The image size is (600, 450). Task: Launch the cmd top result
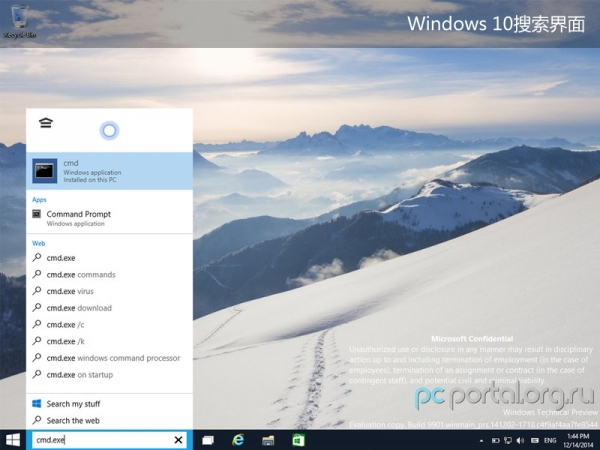click(109, 171)
